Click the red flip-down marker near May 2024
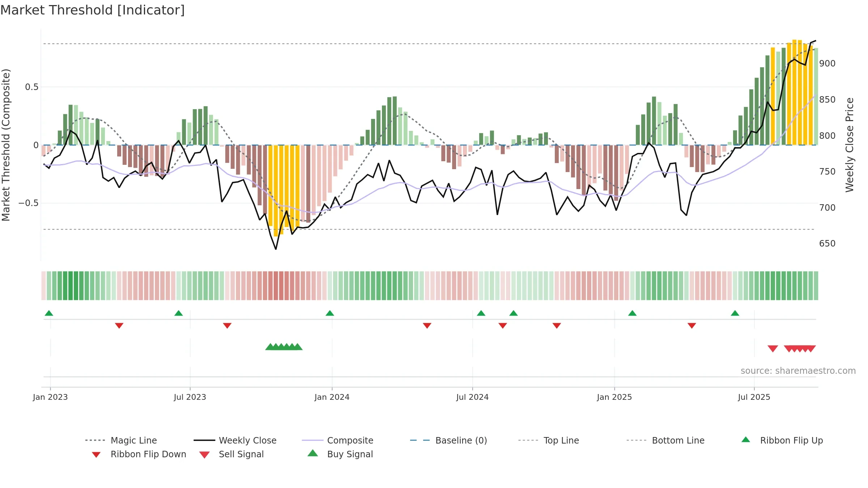Viewport: 868px width, 488px height. coord(427,326)
